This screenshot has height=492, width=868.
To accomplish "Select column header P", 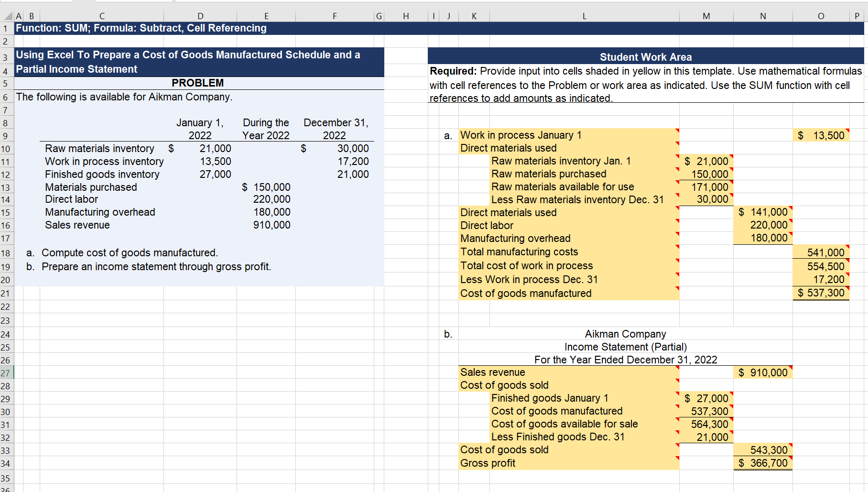I will [858, 16].
